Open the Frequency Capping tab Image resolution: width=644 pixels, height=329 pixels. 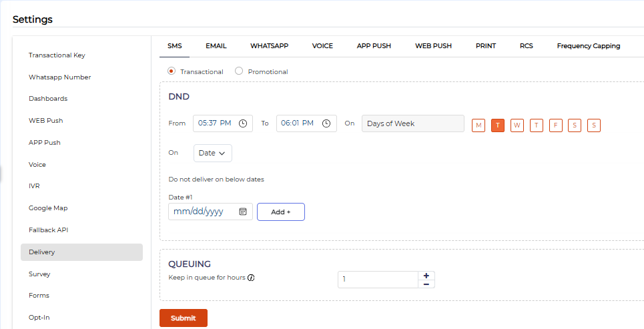click(588, 46)
